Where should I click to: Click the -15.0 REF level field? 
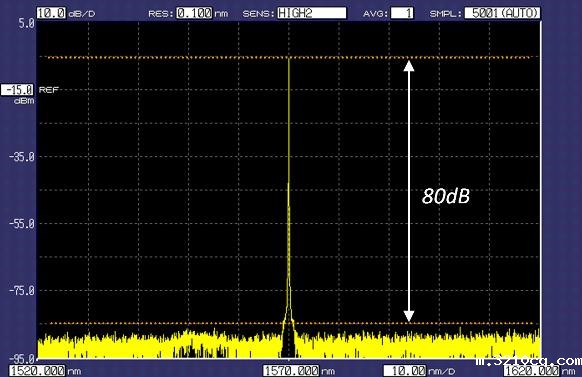(x=17, y=90)
